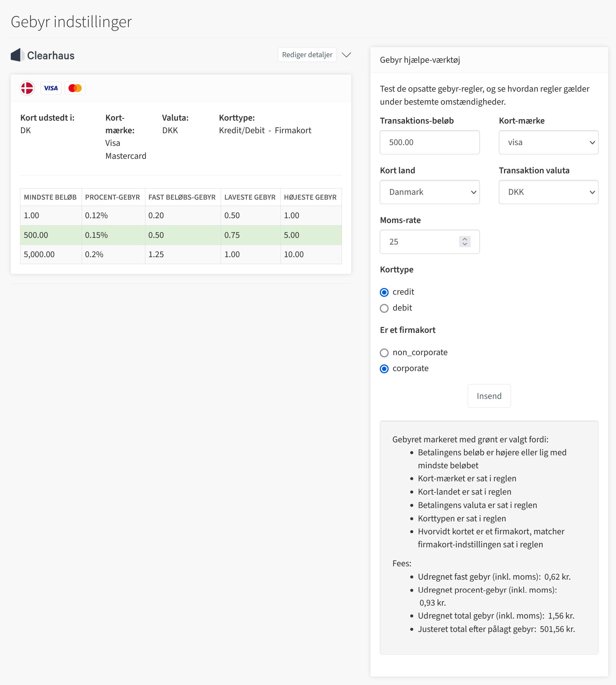Click the Gebyr indstillinger page heading
616x685 pixels.
pos(71,22)
